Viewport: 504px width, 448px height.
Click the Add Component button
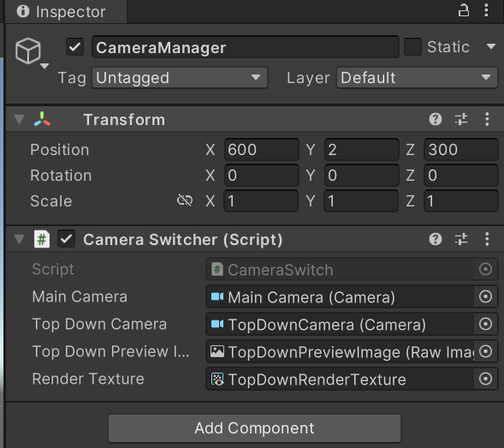click(254, 428)
